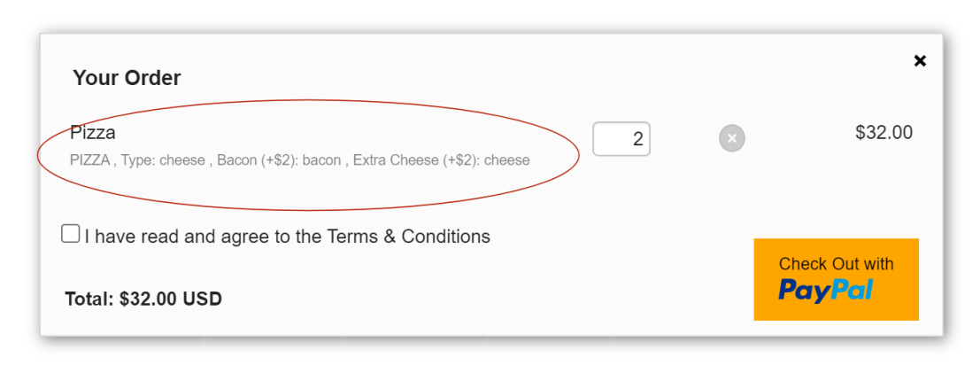Click the "Terms & Conditions" text

click(408, 237)
